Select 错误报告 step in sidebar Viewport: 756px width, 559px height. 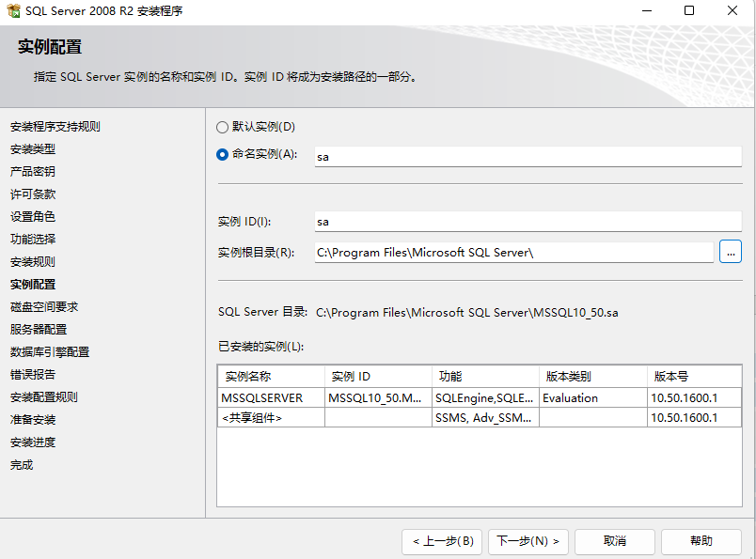33,375
